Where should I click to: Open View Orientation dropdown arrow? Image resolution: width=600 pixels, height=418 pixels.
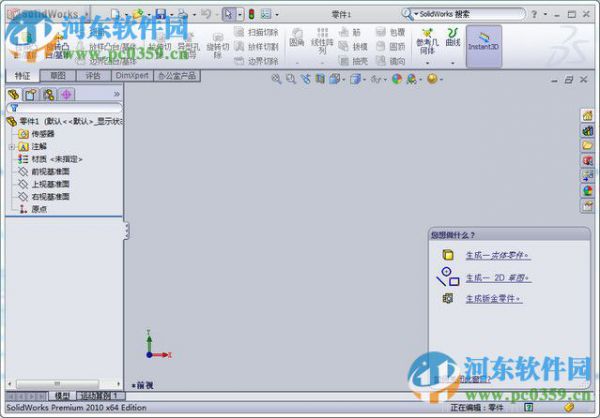click(343, 80)
